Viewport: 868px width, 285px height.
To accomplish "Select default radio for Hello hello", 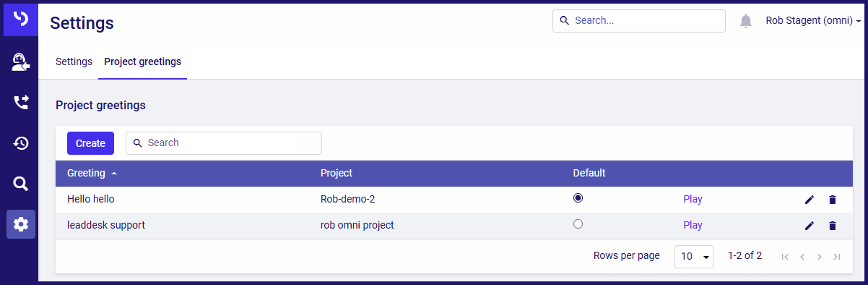I will click(578, 197).
